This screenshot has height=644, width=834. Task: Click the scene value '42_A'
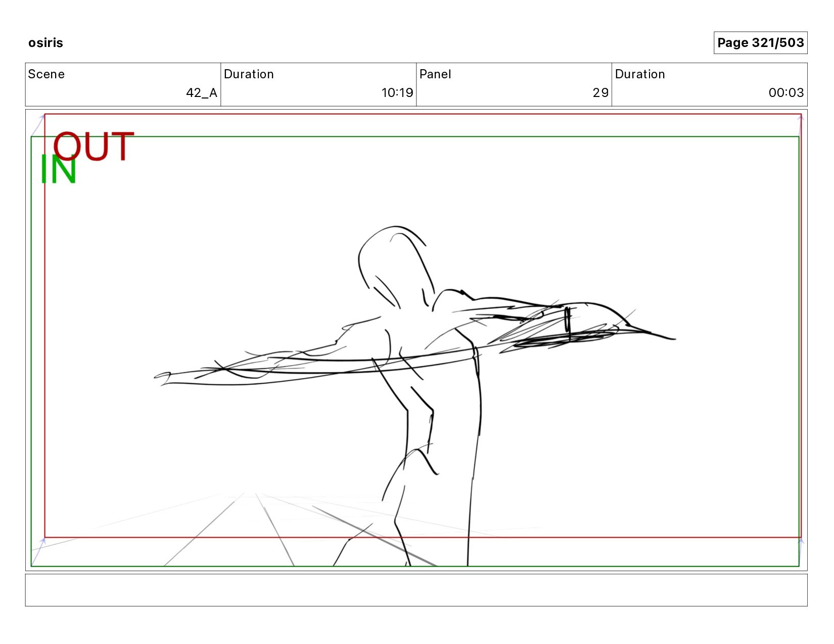[201, 92]
